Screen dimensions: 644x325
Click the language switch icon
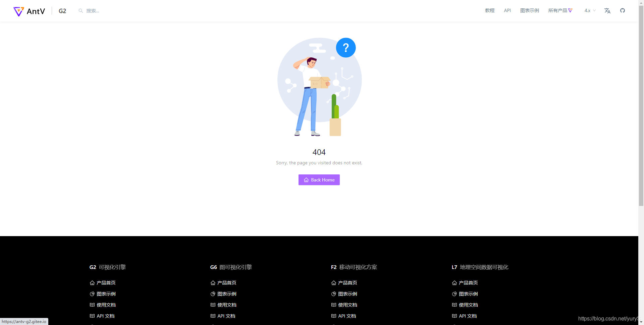click(607, 11)
